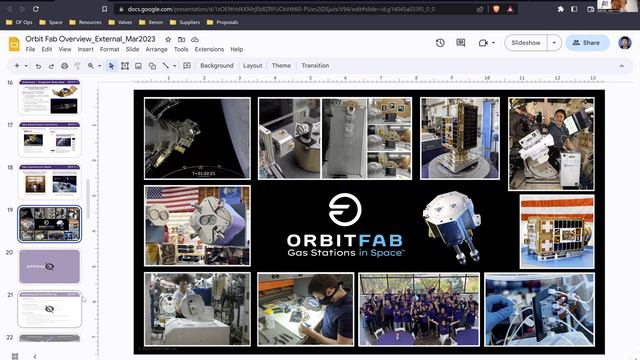
Task: Open the Help menu
Action: pyautogui.click(x=237, y=49)
